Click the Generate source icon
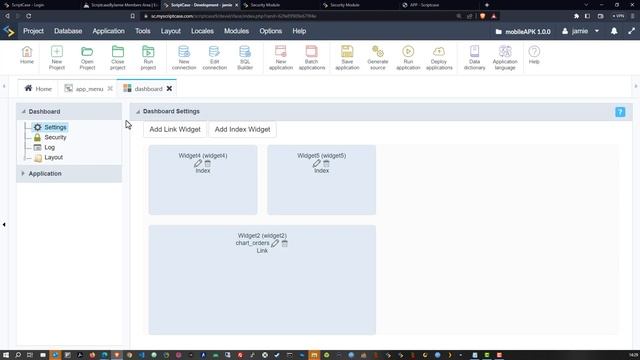Image resolution: width=640 pixels, height=360 pixels. coord(378,58)
